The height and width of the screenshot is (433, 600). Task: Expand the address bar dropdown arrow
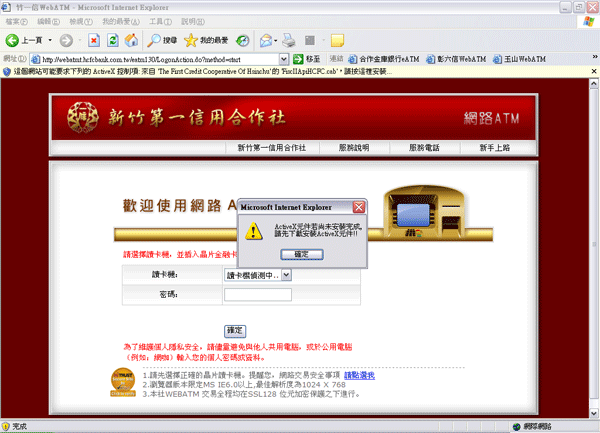coord(284,59)
